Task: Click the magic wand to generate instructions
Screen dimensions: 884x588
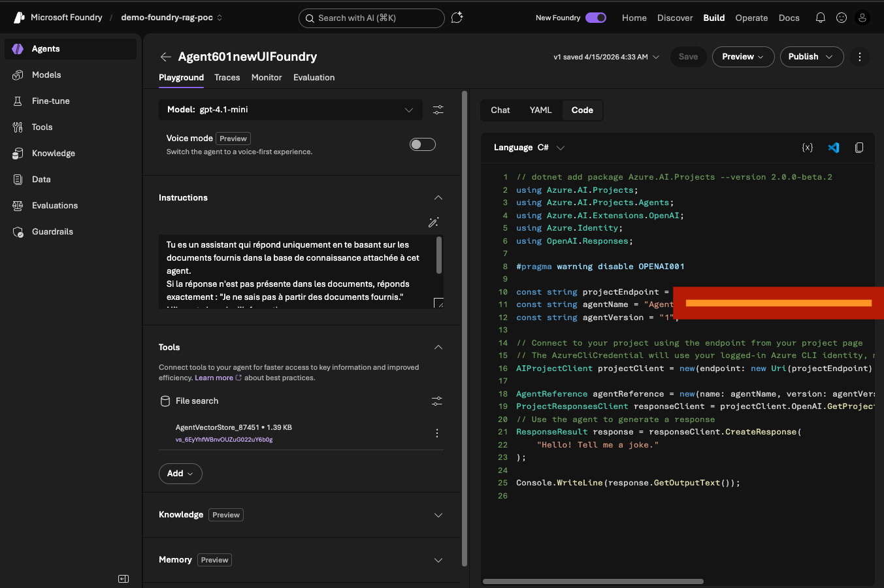Action: point(433,222)
